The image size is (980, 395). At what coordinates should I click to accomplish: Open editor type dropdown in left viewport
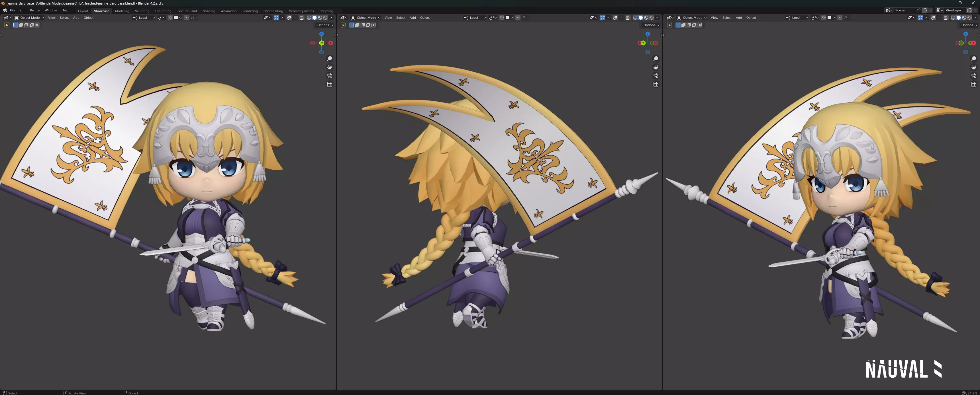tap(8, 17)
